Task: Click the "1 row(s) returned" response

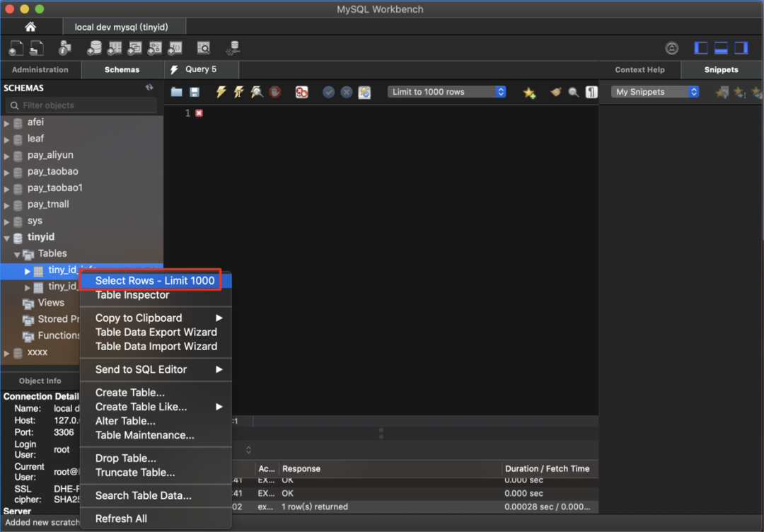Action: 315,507
